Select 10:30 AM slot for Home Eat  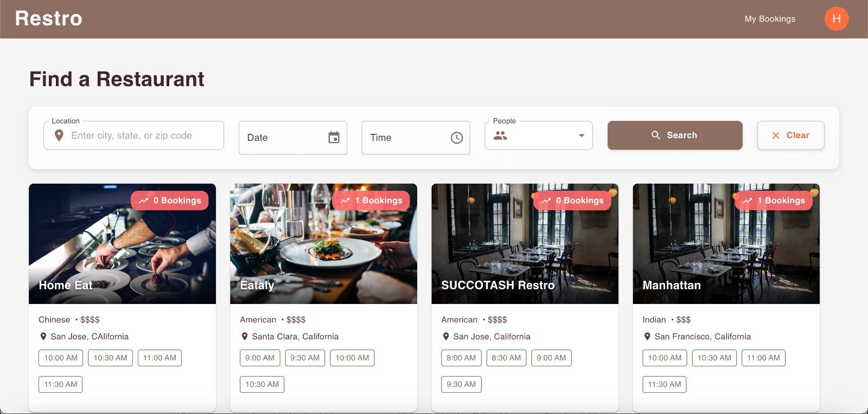[x=110, y=358]
